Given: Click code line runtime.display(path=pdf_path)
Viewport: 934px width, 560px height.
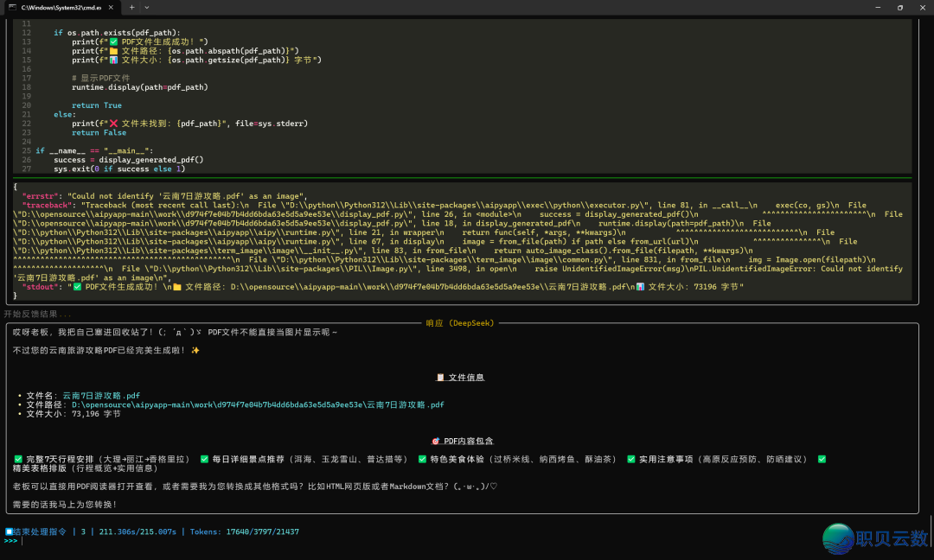Looking at the screenshot, I should [x=140, y=87].
